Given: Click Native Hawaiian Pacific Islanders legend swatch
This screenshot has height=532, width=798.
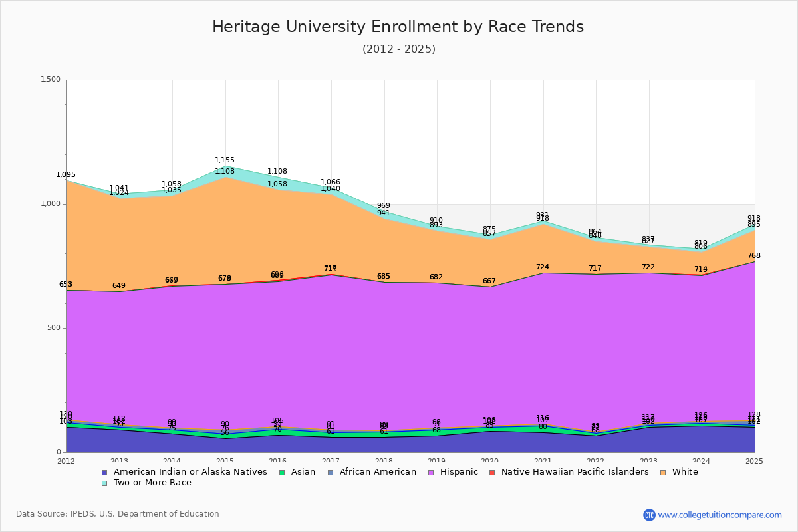Looking at the screenshot, I should [492, 472].
